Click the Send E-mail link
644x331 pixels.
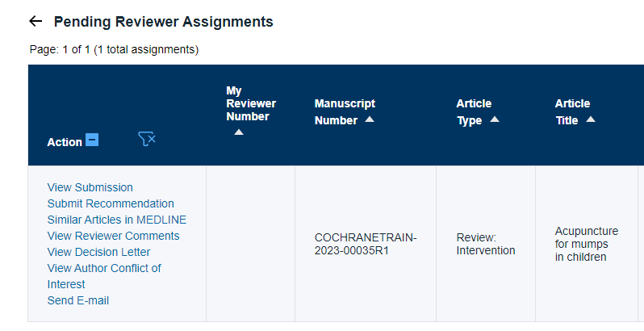tap(78, 300)
